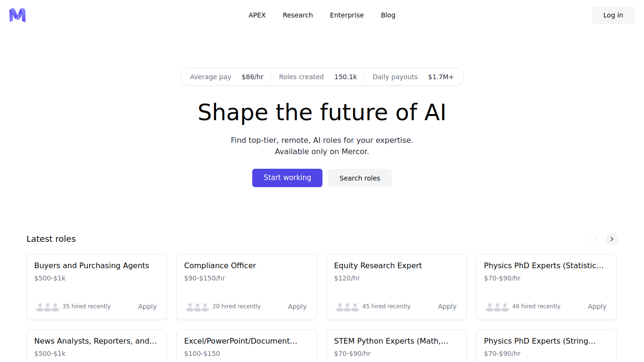Click avatars on Buyers and Purchasing Agents card

[x=48, y=307]
